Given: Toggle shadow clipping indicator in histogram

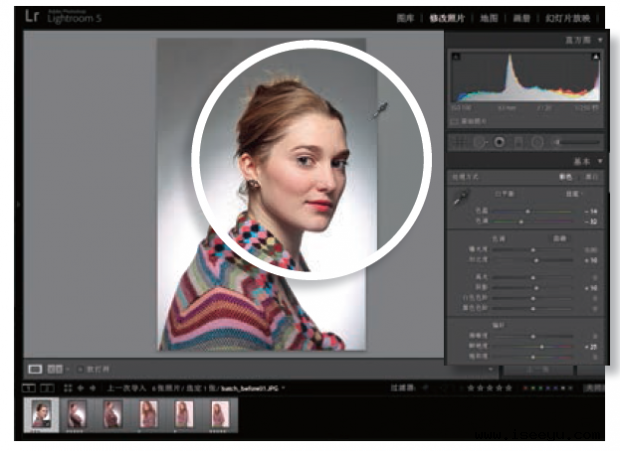Looking at the screenshot, I should point(456,57).
